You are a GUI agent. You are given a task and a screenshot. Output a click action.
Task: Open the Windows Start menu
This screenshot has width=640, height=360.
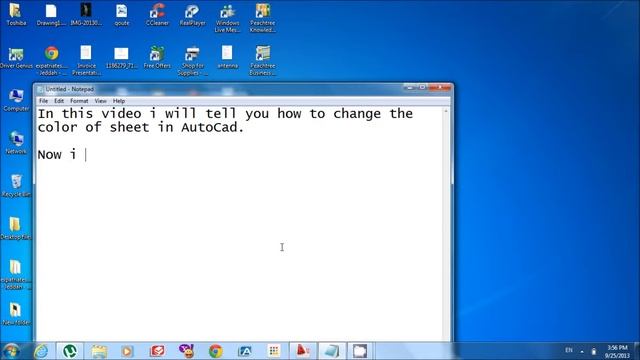point(11,351)
